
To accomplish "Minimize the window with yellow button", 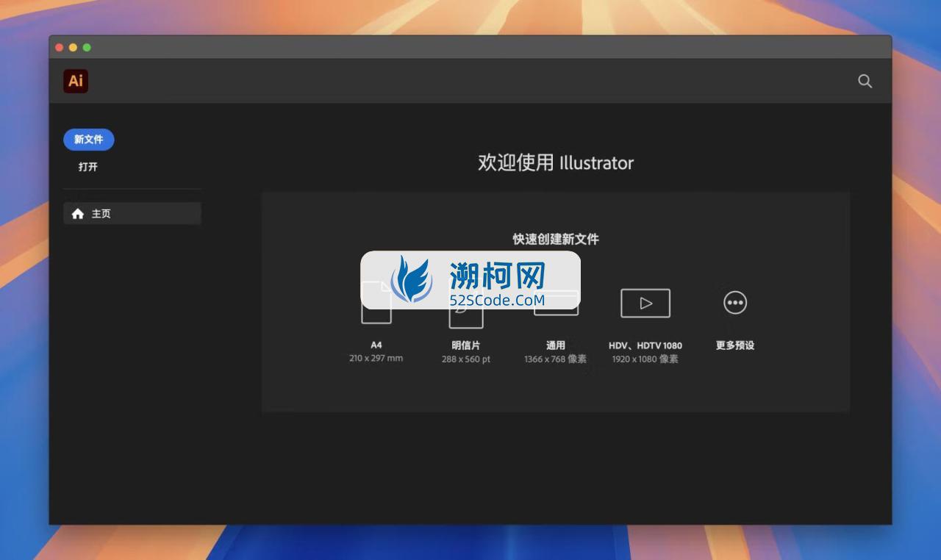I will tap(73, 48).
